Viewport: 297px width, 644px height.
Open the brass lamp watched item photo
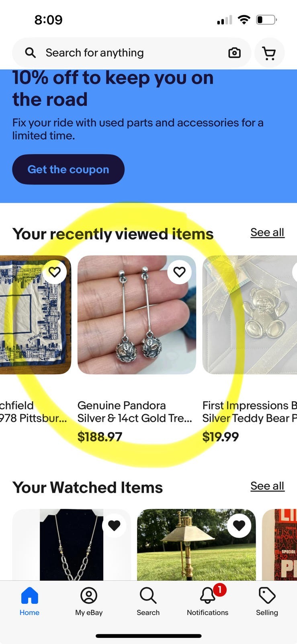(x=197, y=545)
